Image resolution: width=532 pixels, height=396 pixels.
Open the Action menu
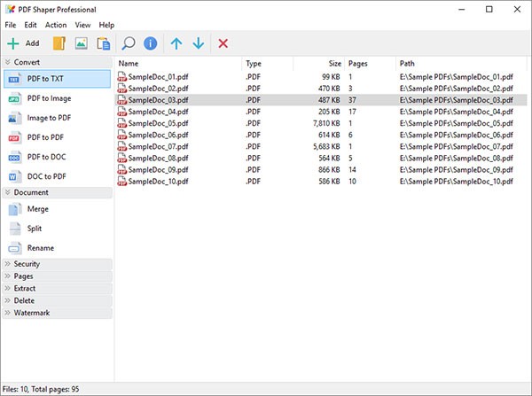click(56, 26)
